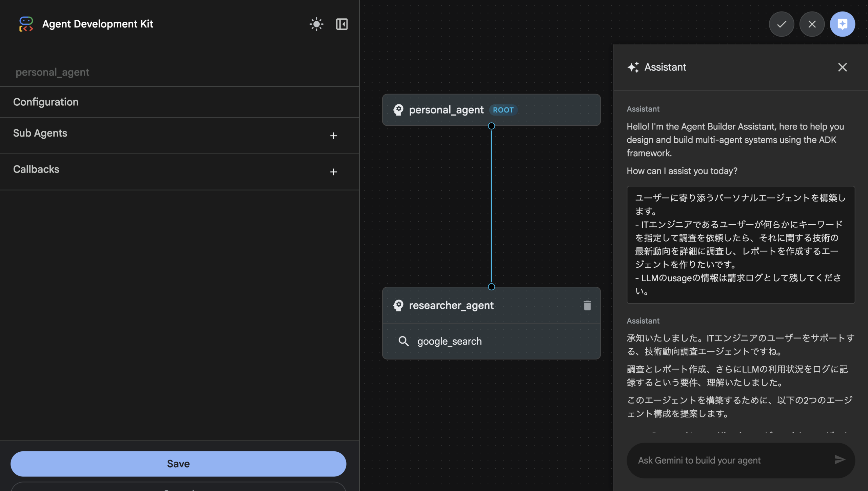Toggle the sidebar layout panel

pyautogui.click(x=342, y=24)
